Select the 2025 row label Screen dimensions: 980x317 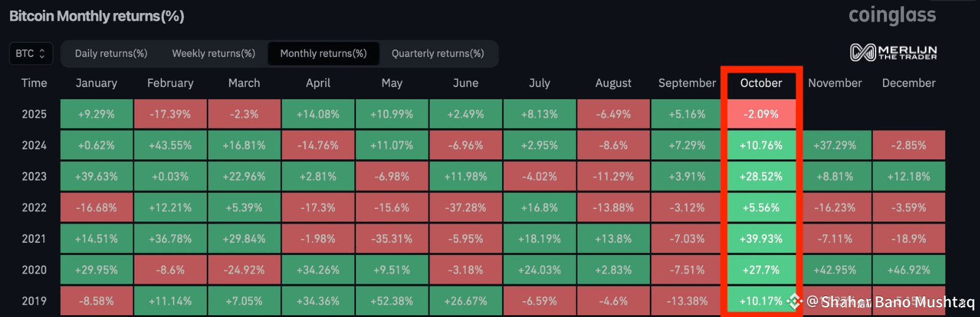coord(34,114)
